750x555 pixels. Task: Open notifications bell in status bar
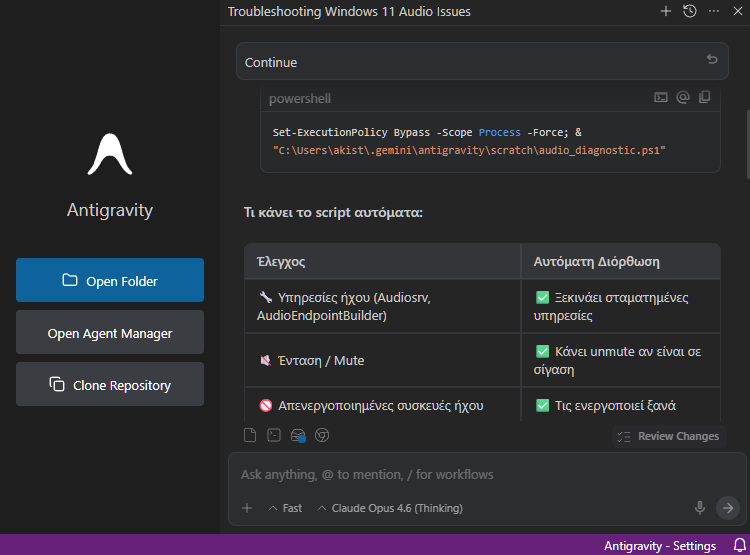click(740, 546)
